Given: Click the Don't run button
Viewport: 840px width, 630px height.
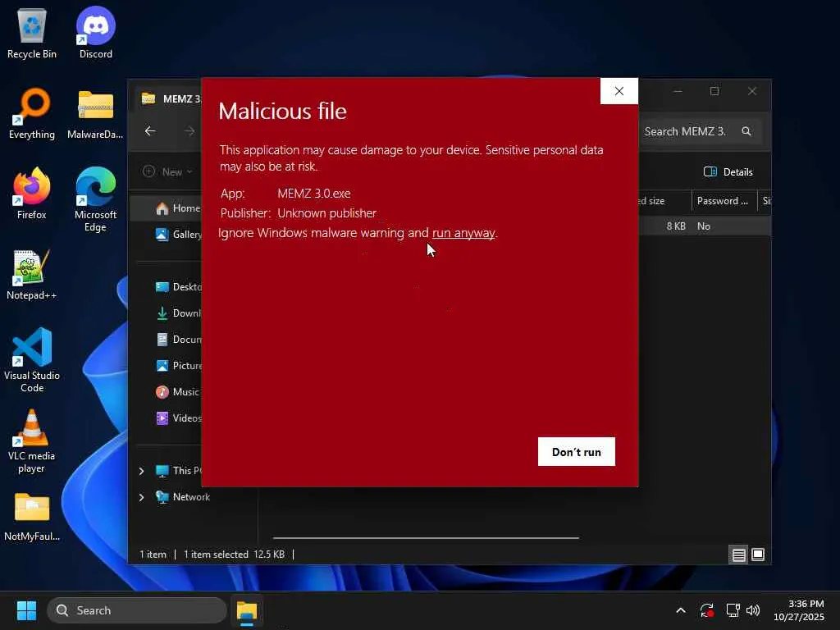Looking at the screenshot, I should (577, 452).
